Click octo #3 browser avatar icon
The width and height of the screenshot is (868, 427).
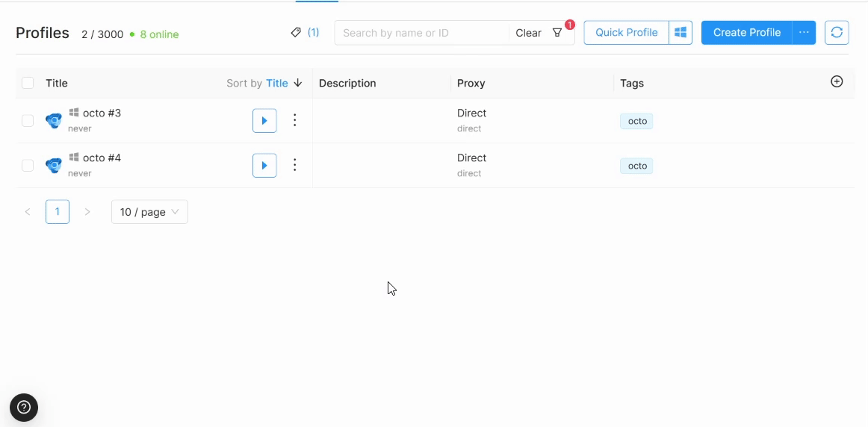[54, 121]
